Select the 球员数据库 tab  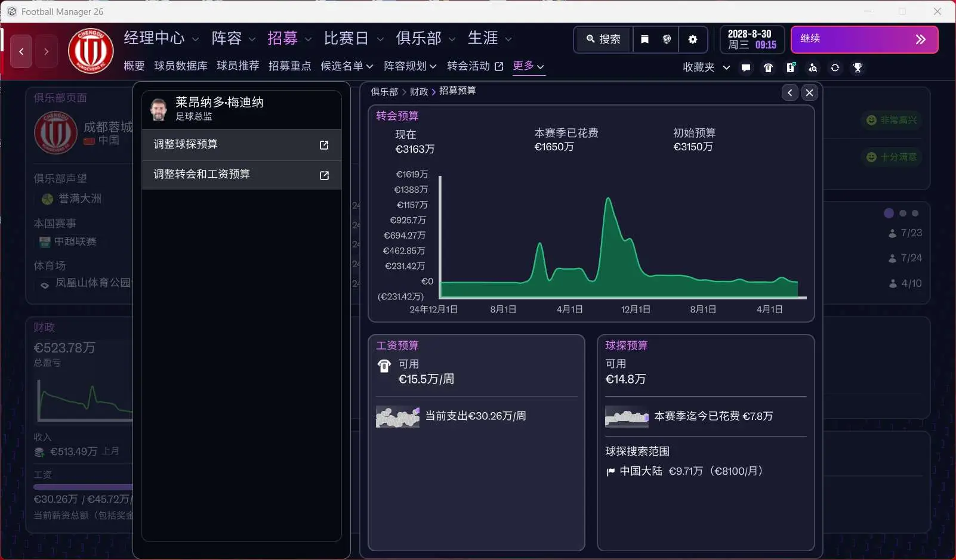[181, 66]
